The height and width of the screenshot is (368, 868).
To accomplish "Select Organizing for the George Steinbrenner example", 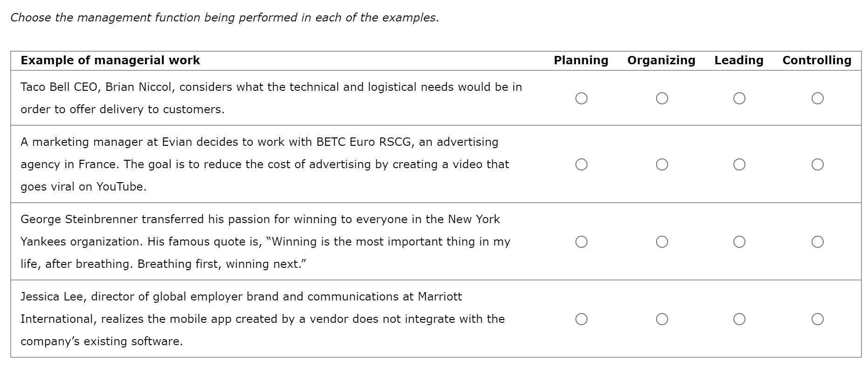I will pyautogui.click(x=662, y=241).
